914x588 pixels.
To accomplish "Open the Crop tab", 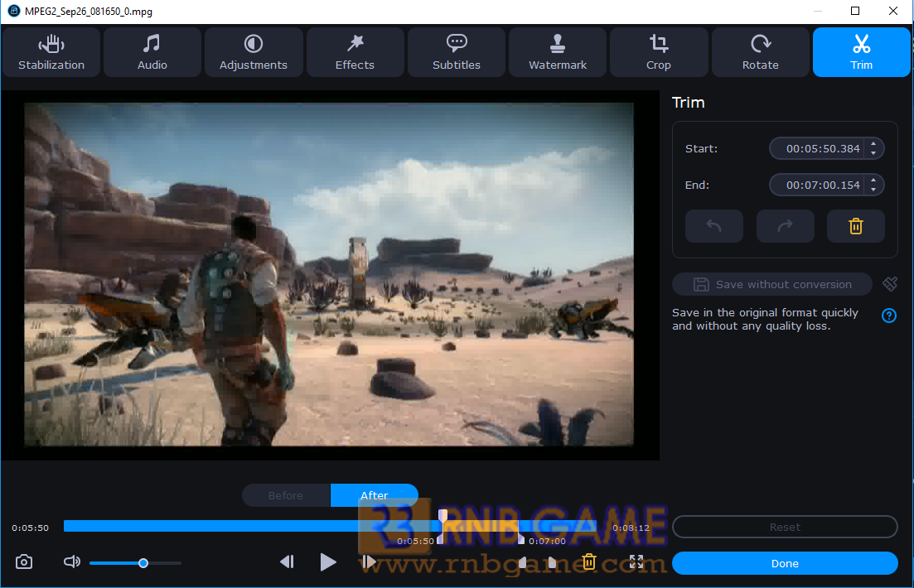I will point(659,52).
